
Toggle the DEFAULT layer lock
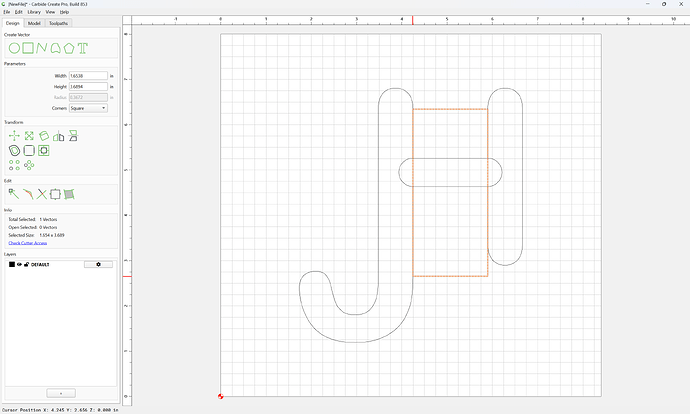[x=26, y=264]
